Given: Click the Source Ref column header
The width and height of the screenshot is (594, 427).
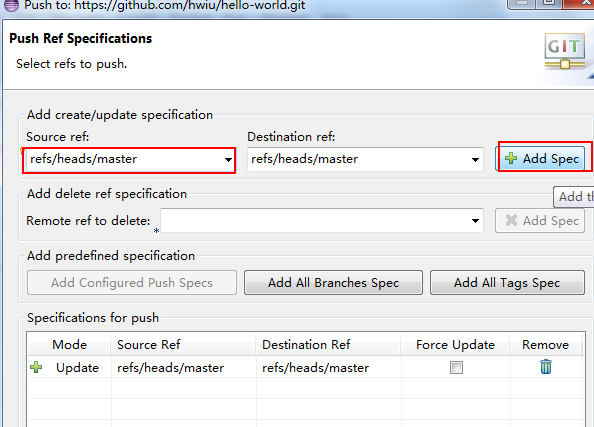Looking at the screenshot, I should 183,344.
